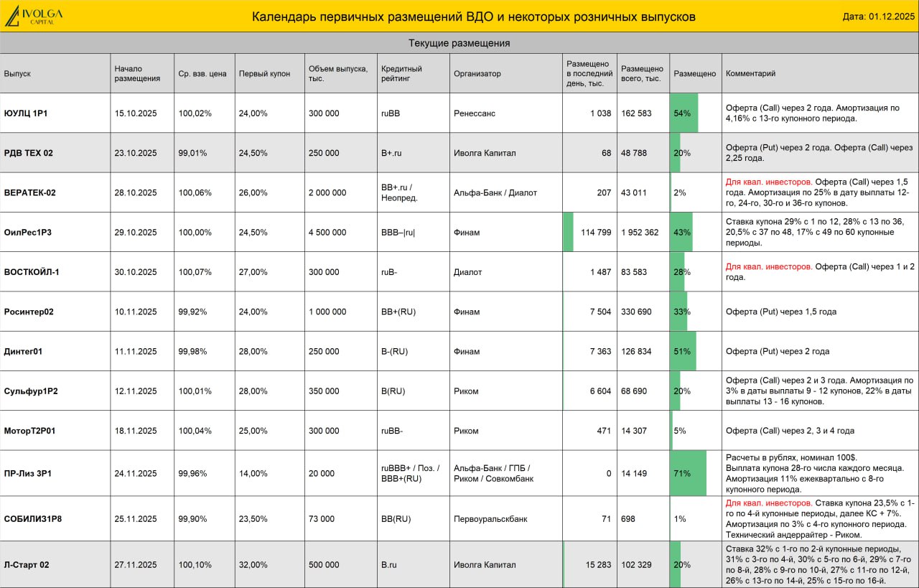Select the last-day placement value "114 799"
The image size is (919, 588).
pos(596,233)
